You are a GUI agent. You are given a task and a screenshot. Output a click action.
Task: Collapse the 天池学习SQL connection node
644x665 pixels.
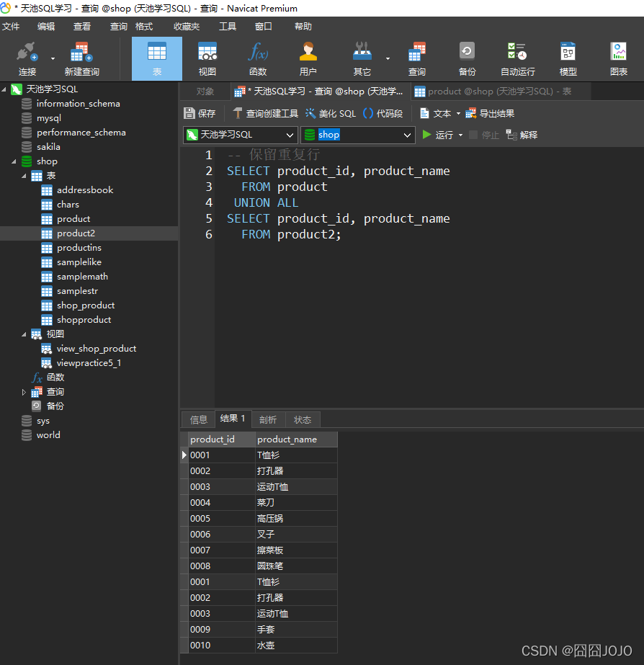4,89
